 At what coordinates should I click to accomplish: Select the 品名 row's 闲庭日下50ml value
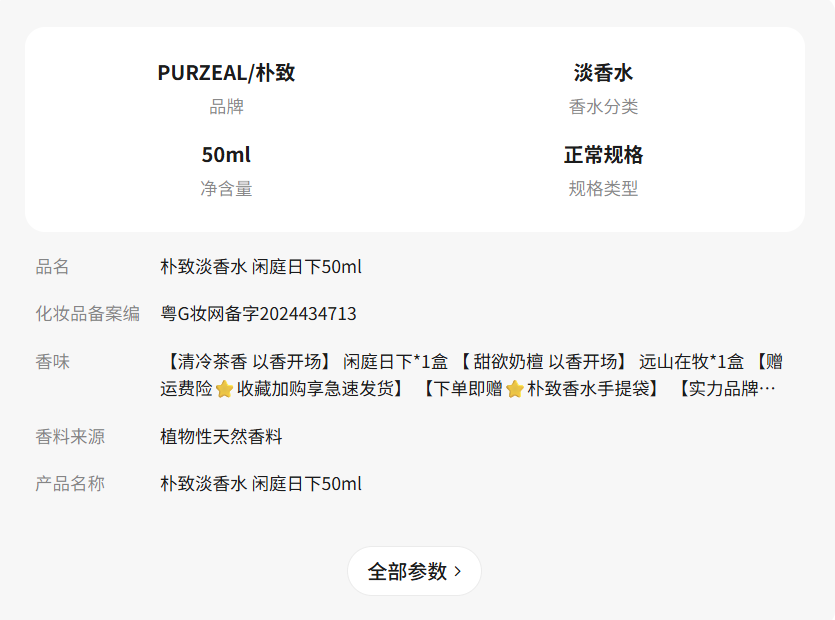point(261,267)
